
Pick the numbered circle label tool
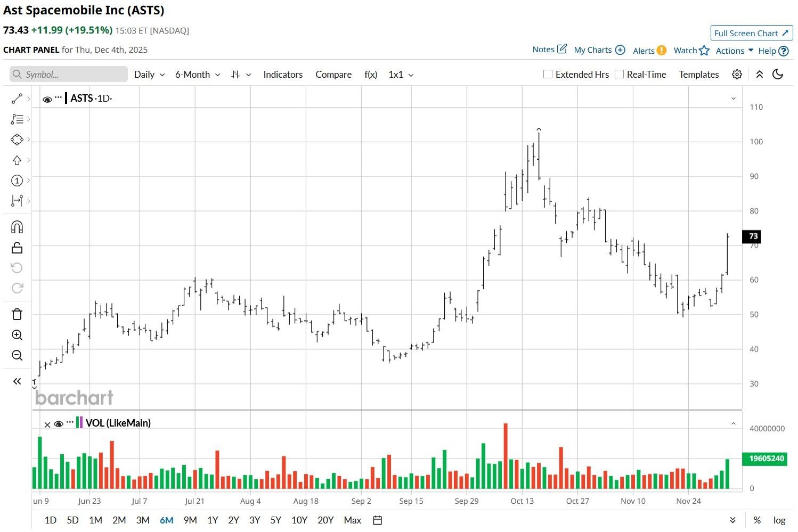click(x=17, y=181)
